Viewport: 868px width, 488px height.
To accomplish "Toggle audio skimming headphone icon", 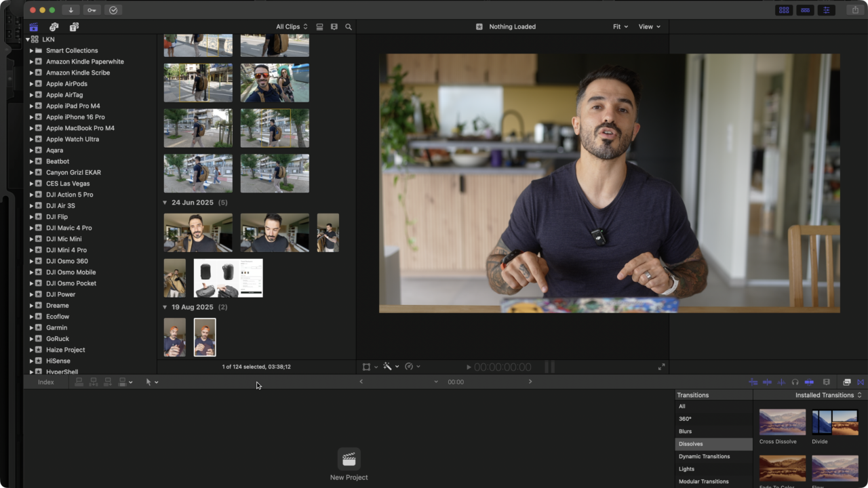I will [x=795, y=382].
